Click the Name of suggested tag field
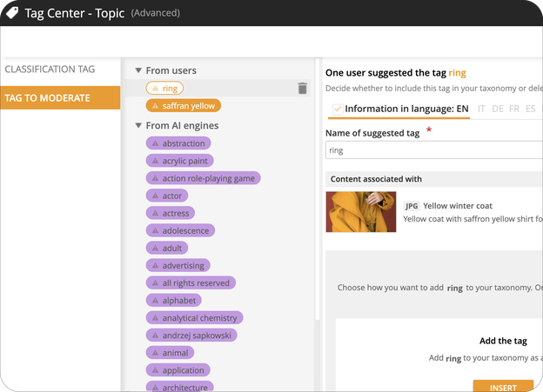The height and width of the screenshot is (392, 543). [x=434, y=150]
